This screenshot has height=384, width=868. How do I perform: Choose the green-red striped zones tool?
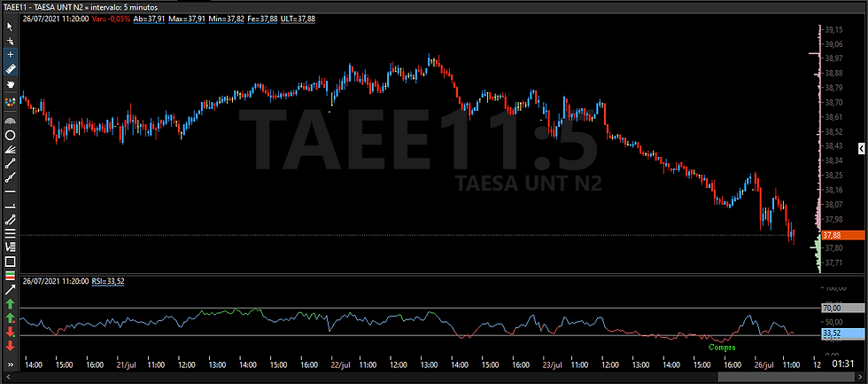[x=10, y=276]
